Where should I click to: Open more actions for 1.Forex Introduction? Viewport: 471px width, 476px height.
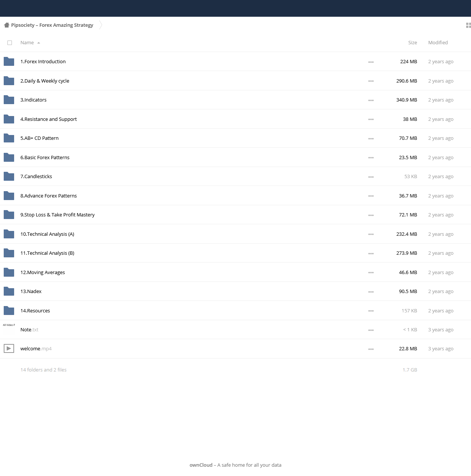pos(371,62)
